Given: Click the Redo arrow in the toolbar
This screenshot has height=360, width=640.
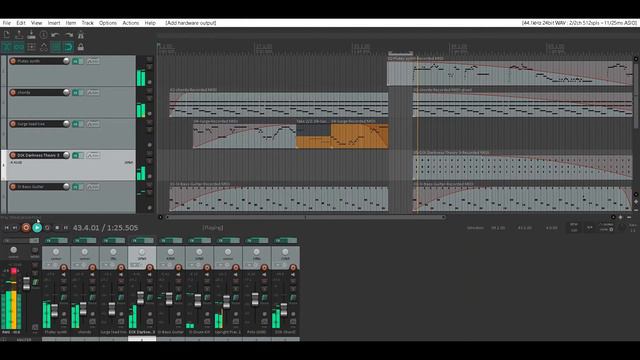Looking at the screenshot, I should [x=69, y=35].
